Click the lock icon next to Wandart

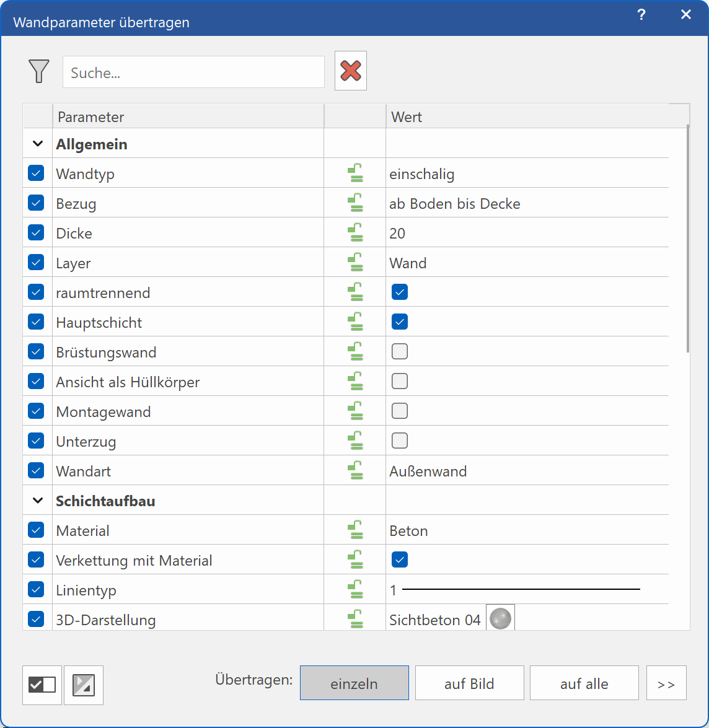[x=354, y=471]
